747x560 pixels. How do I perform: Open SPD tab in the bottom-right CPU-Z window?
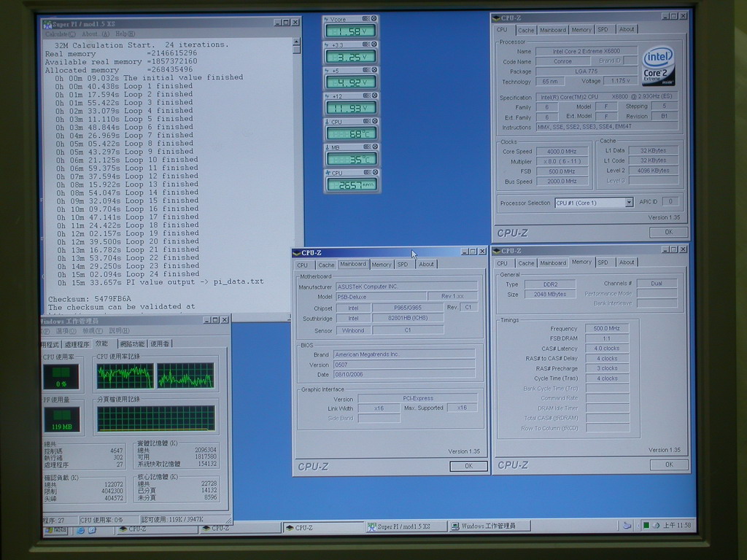pyautogui.click(x=603, y=262)
